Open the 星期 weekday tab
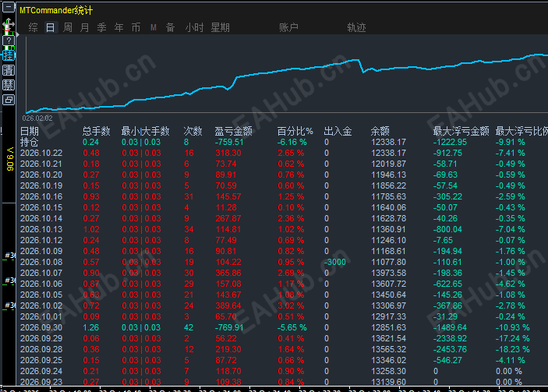This screenshot has height=392, width=548. tap(220, 27)
